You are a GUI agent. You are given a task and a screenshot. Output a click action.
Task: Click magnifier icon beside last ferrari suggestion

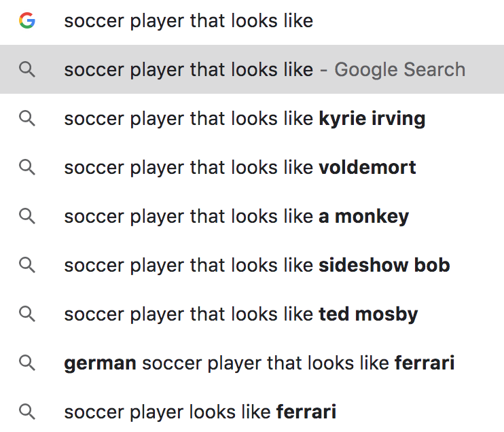[27, 412]
